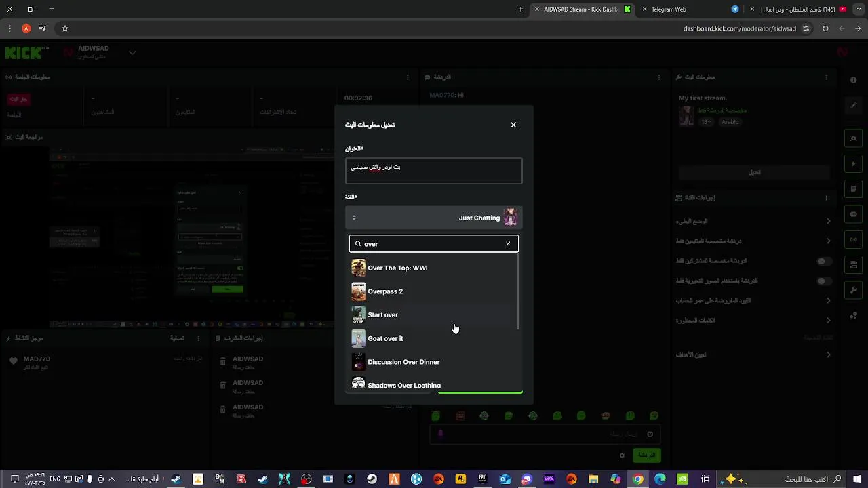The image size is (868, 488).
Task: Expand AIDWSAD channel dropdown chevron
Action: point(132,52)
